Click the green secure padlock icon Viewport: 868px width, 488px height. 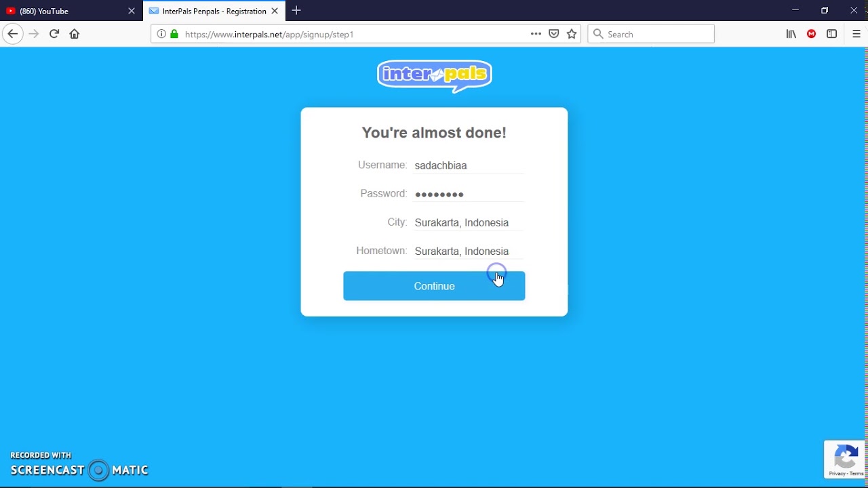click(174, 34)
